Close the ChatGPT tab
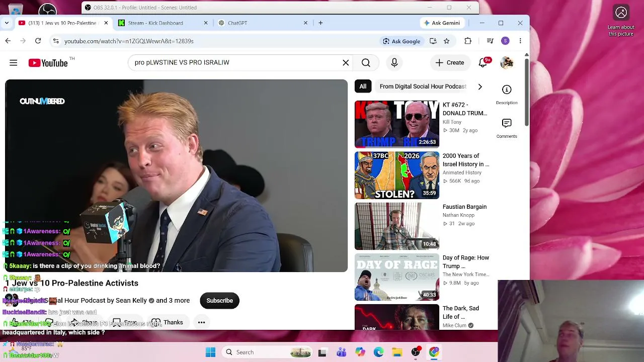Screen dimensions: 644x362 pyautogui.click(x=305, y=23)
